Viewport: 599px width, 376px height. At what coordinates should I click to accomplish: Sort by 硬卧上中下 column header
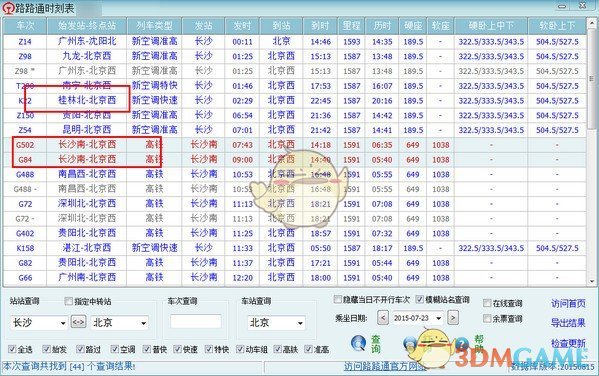coord(491,26)
